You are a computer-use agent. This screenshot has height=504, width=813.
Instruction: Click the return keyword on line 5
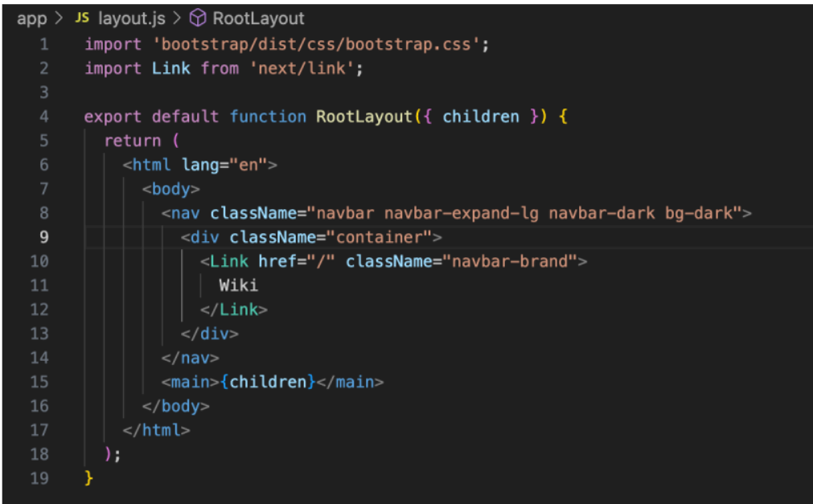click(132, 141)
